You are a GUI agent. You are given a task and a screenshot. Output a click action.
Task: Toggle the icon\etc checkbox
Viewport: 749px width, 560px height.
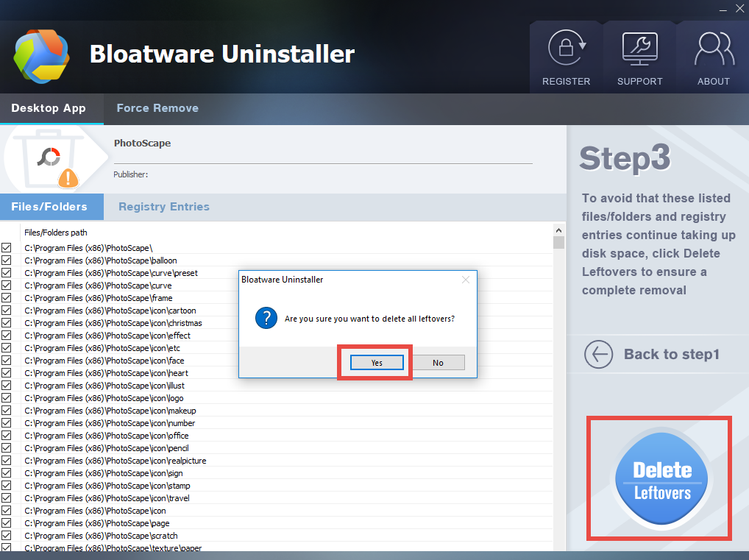click(x=6, y=348)
